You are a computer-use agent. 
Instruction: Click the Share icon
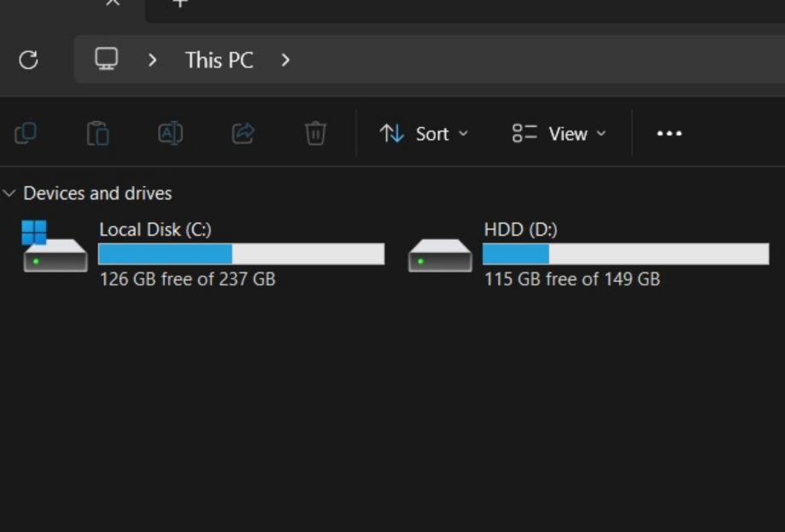[243, 133]
